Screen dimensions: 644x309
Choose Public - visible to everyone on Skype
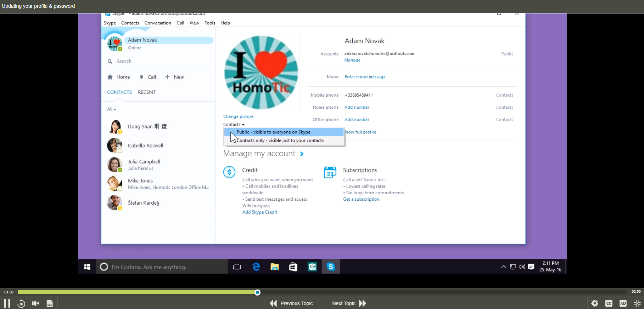click(284, 132)
